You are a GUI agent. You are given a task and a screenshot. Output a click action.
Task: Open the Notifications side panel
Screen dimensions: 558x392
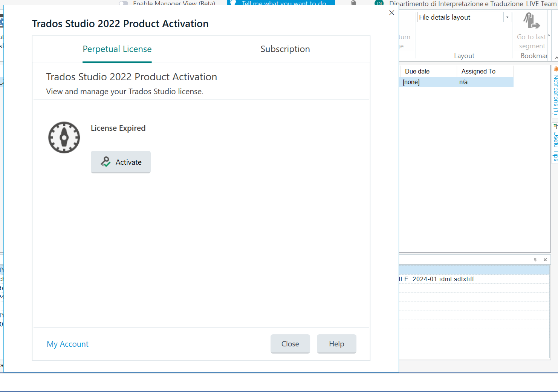point(555,92)
